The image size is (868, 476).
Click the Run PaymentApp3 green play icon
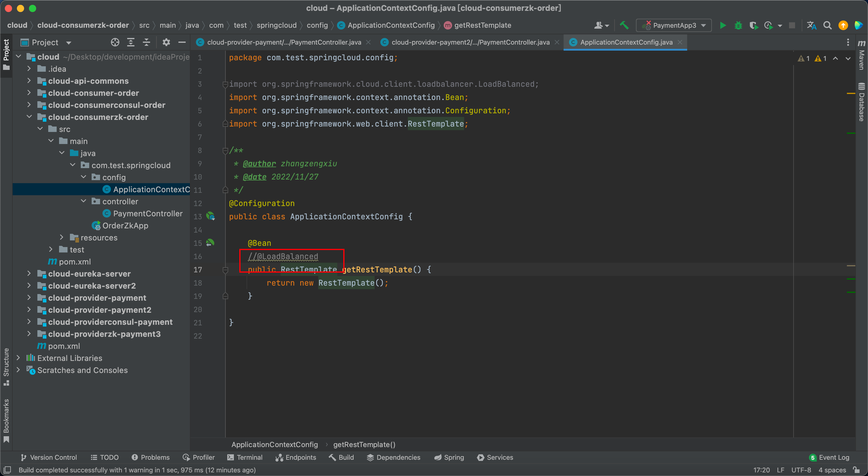pyautogui.click(x=723, y=25)
